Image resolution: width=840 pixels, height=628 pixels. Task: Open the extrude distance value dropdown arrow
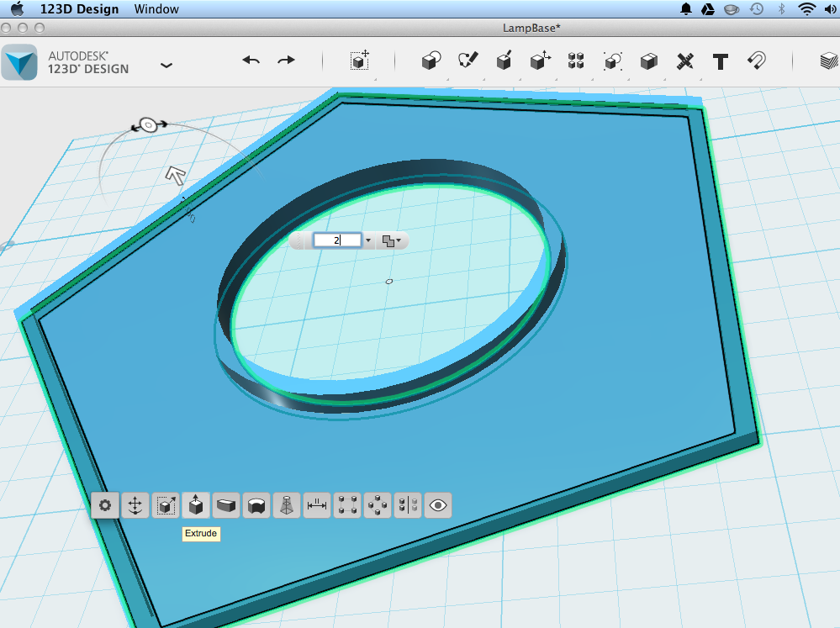[x=368, y=240]
